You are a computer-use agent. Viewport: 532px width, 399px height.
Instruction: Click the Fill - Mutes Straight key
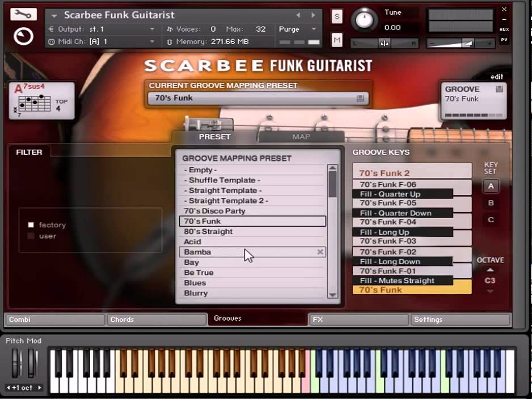click(x=402, y=281)
